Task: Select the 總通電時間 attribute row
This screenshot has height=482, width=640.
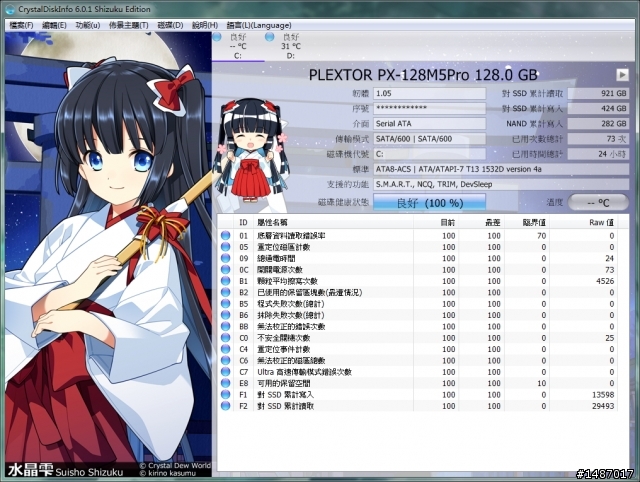Action: coord(417,258)
